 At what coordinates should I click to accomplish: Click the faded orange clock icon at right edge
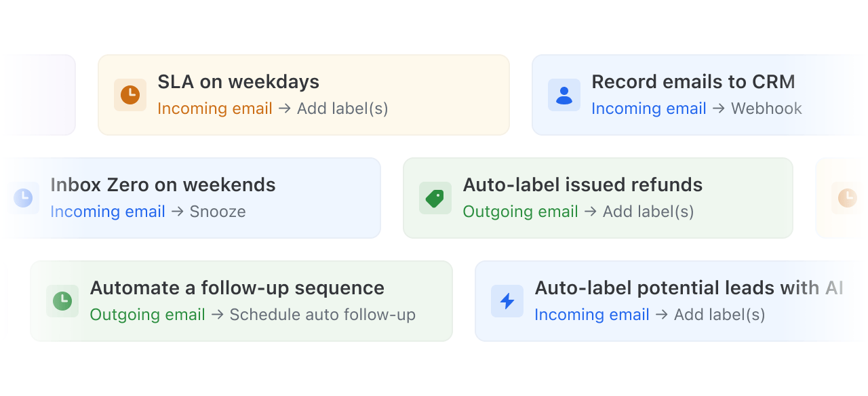pyautogui.click(x=847, y=198)
